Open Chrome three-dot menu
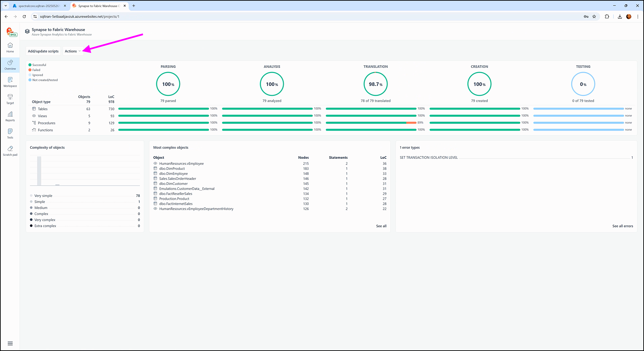 point(638,16)
